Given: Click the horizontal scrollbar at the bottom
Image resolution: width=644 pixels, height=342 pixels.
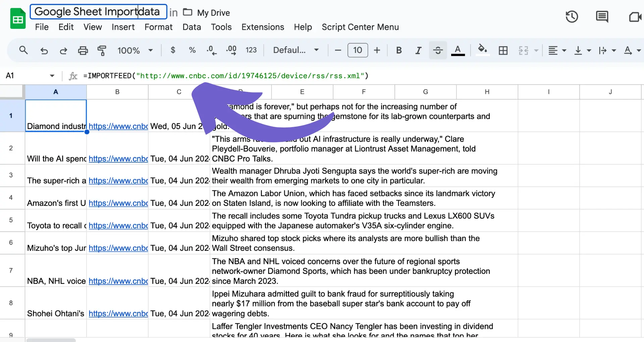Looking at the screenshot, I should tap(51, 340).
